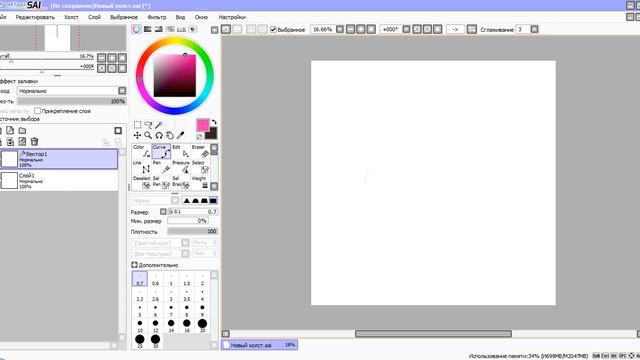Select the eyedropper color picker tool
The width and height of the screenshot is (640, 360).
(x=180, y=135)
